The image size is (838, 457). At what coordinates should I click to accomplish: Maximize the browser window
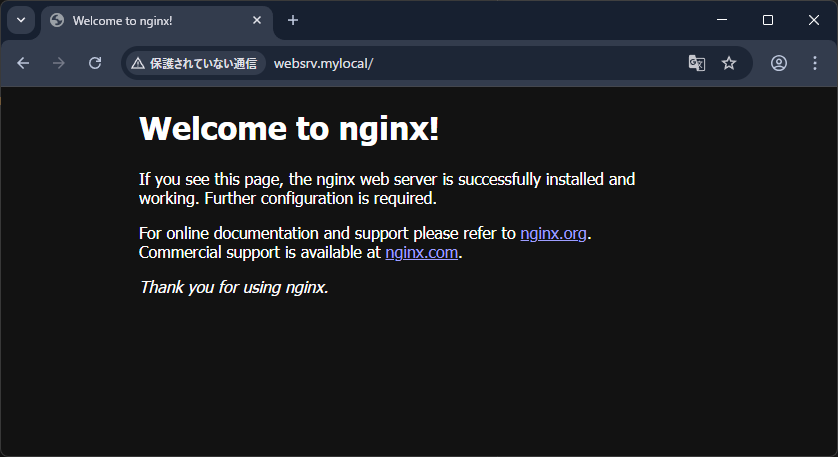[767, 20]
